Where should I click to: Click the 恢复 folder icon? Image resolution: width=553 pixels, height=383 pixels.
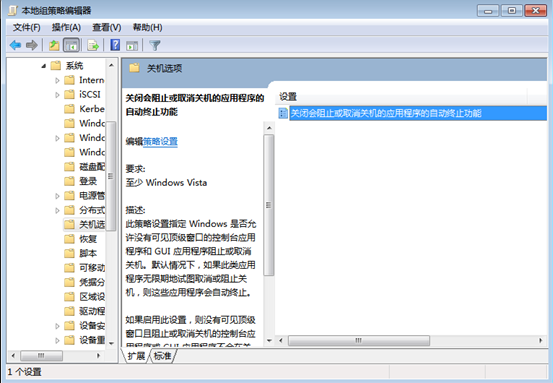point(69,239)
